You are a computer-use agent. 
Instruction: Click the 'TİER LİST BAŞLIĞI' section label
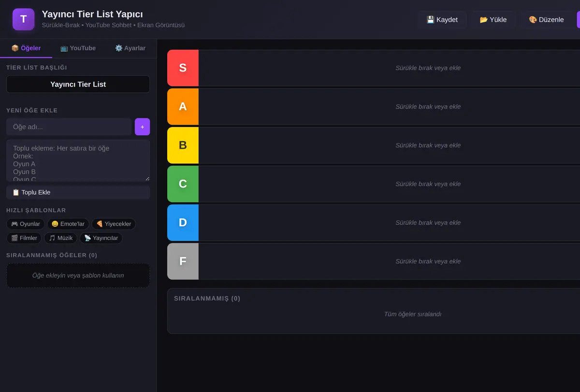tap(37, 68)
